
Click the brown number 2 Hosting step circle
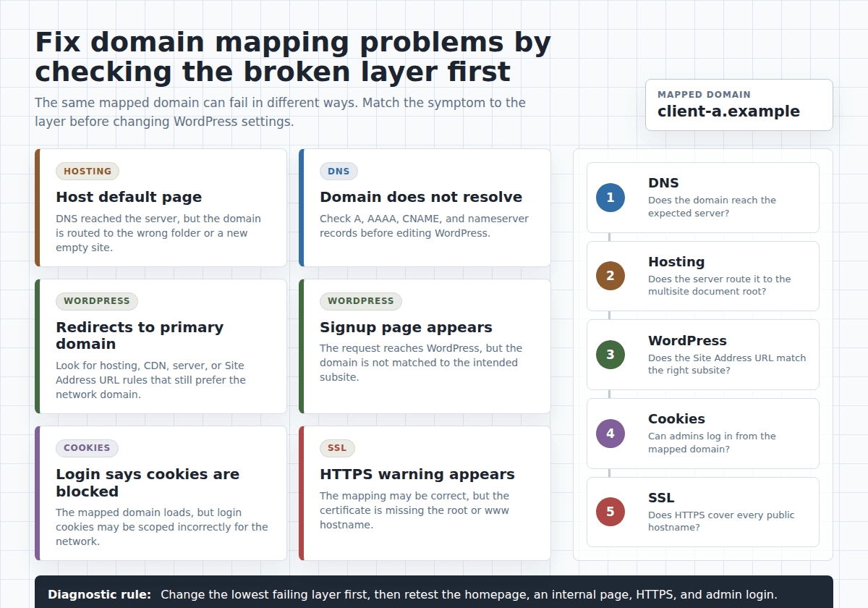(x=610, y=276)
